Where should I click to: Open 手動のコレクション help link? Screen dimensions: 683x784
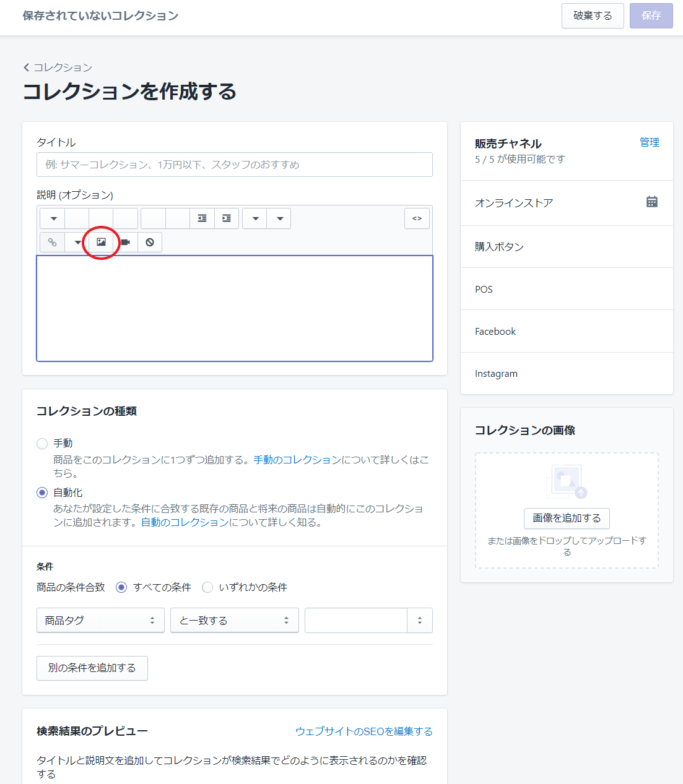(x=297, y=460)
